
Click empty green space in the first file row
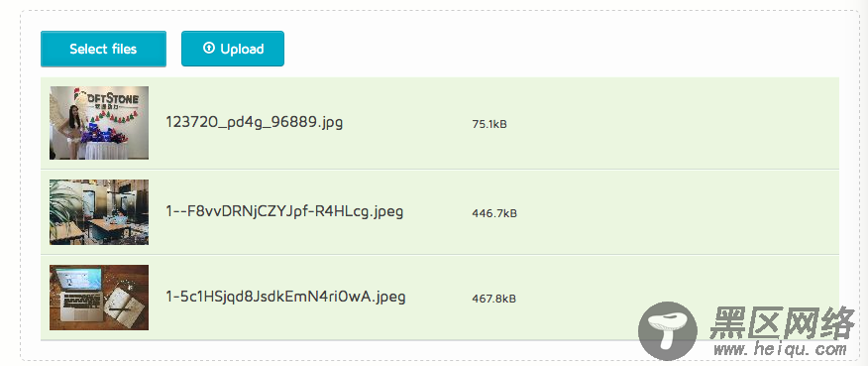[664, 123]
